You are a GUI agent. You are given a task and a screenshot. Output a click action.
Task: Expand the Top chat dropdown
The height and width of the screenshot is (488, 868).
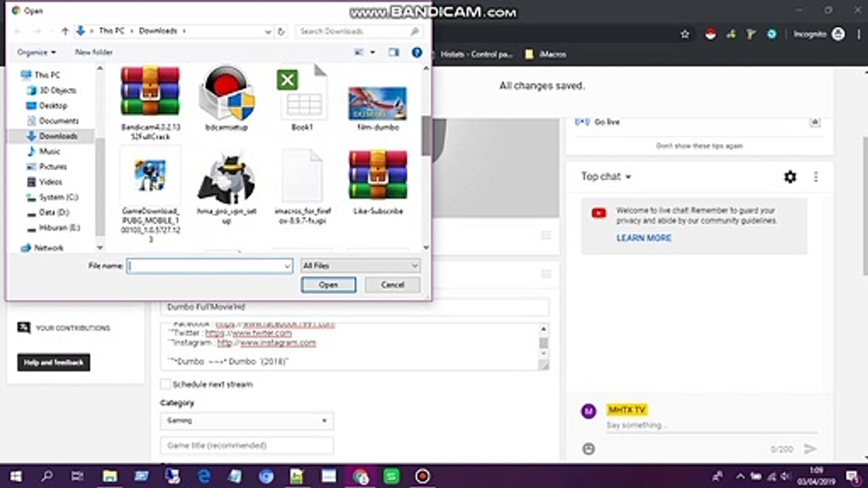pos(606,176)
